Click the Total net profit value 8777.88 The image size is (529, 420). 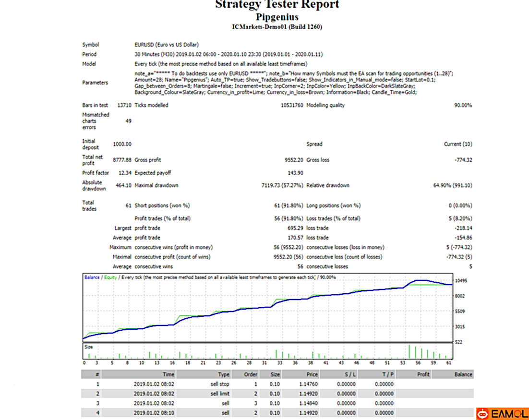point(122,160)
